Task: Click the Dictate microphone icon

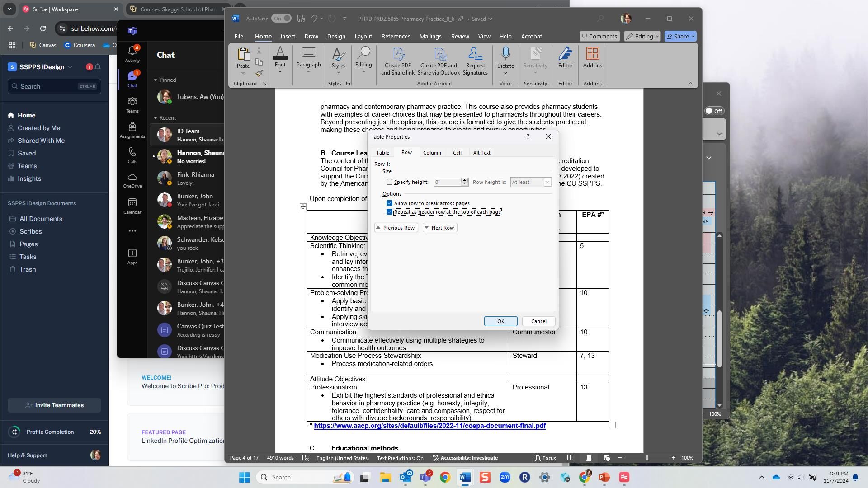Action: 505,54
